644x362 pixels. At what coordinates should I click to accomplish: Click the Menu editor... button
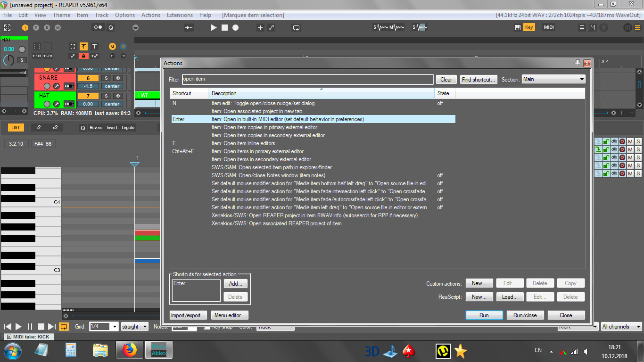[x=230, y=315]
